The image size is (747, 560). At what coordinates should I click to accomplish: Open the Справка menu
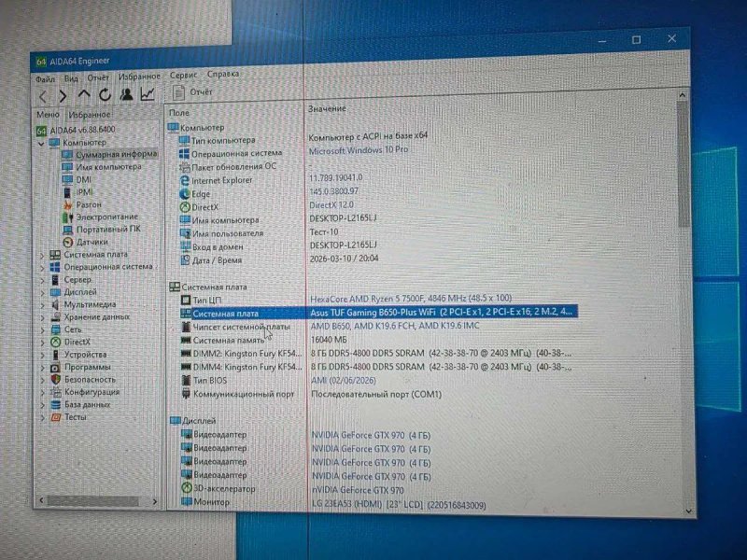[x=223, y=74]
